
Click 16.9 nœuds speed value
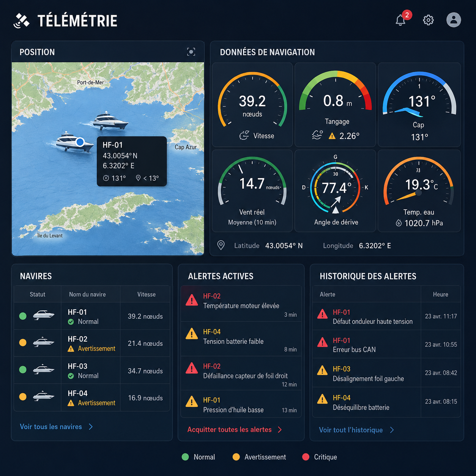(145, 398)
